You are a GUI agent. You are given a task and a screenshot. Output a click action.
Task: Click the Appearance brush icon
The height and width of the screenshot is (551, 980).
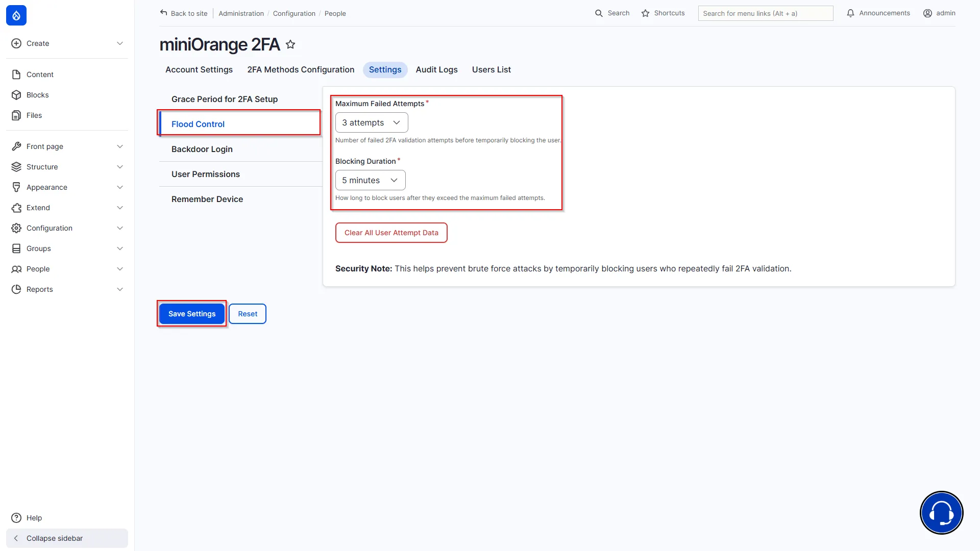coord(16,187)
